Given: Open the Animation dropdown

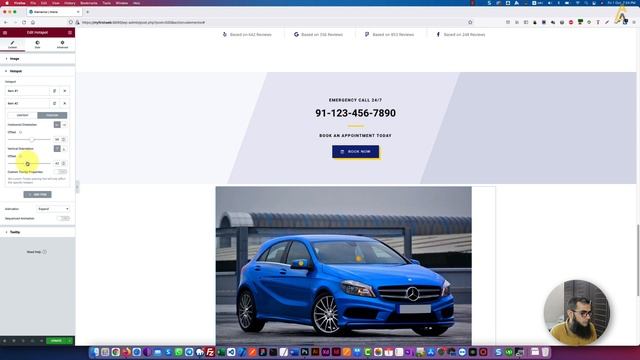Looking at the screenshot, I should pos(53,209).
